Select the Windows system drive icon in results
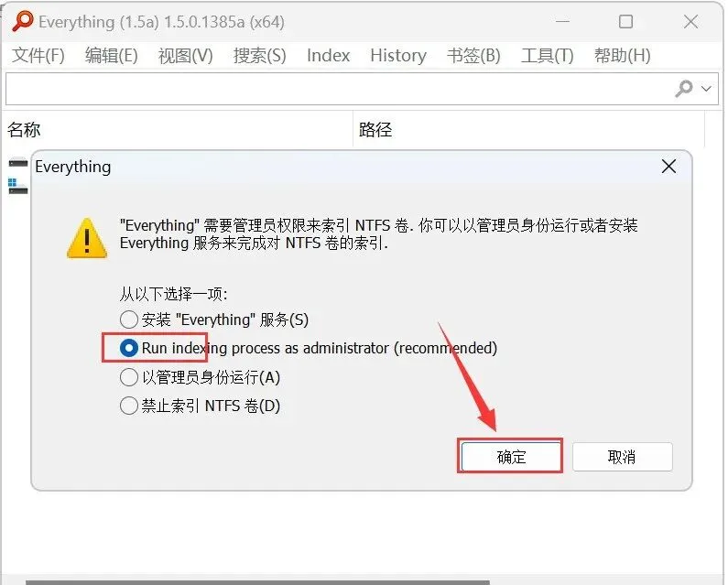Image resolution: width=728 pixels, height=585 pixels. [x=18, y=186]
